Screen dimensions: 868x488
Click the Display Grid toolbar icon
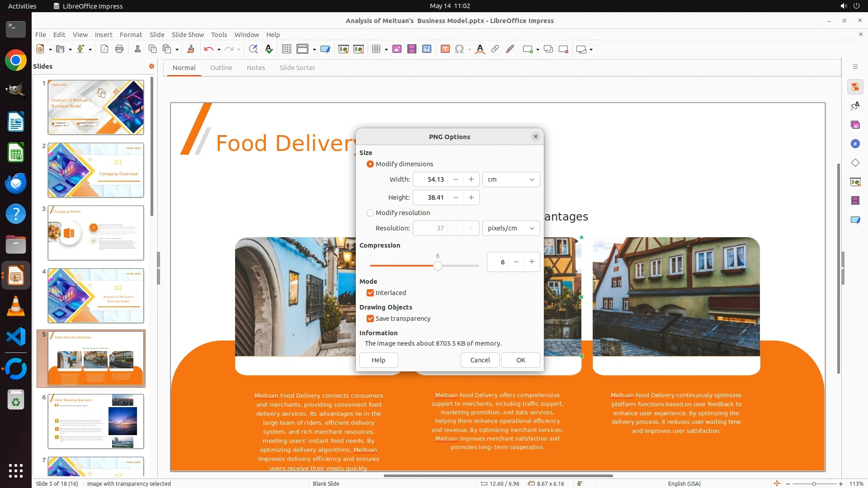[x=286, y=49]
